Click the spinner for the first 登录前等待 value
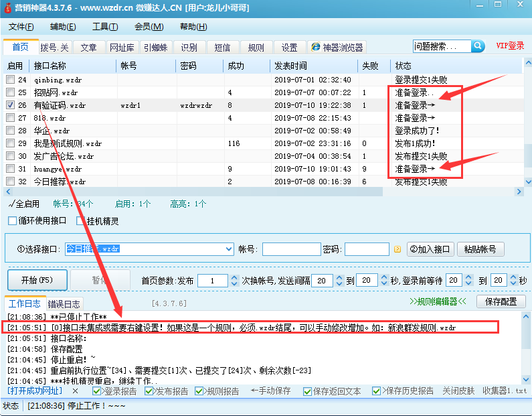532x416 pixels. pyautogui.click(x=468, y=281)
